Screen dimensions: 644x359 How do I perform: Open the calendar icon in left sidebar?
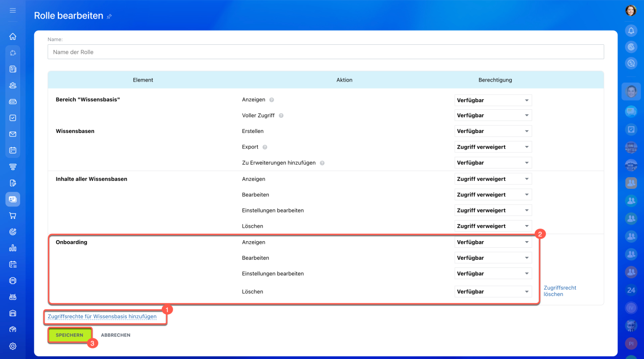13,150
